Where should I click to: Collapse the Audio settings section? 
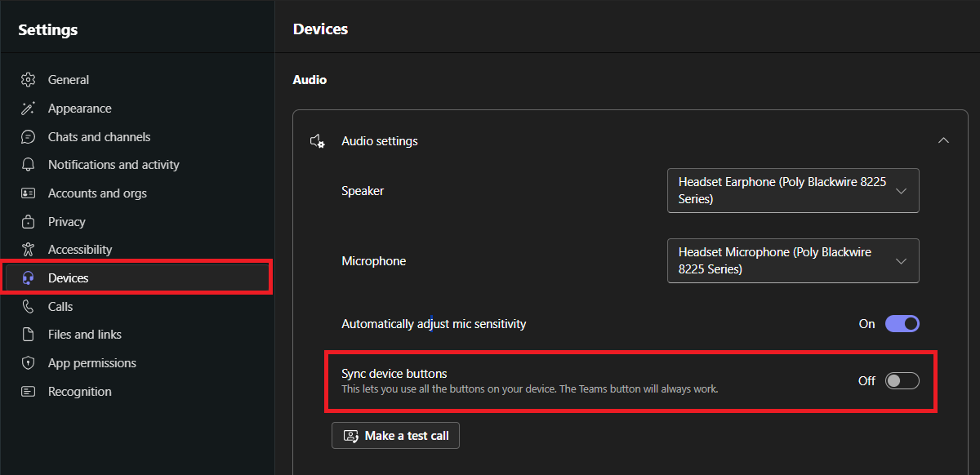point(943,140)
